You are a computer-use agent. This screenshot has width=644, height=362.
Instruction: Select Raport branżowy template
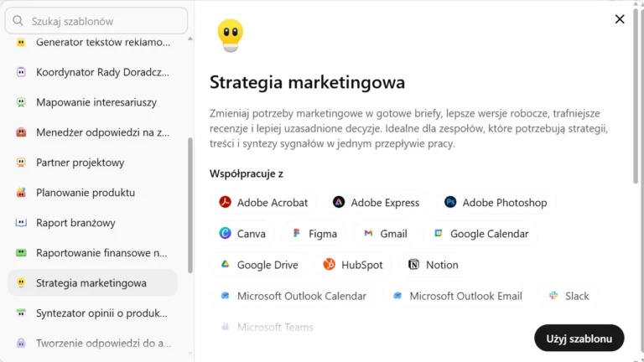pos(93,222)
